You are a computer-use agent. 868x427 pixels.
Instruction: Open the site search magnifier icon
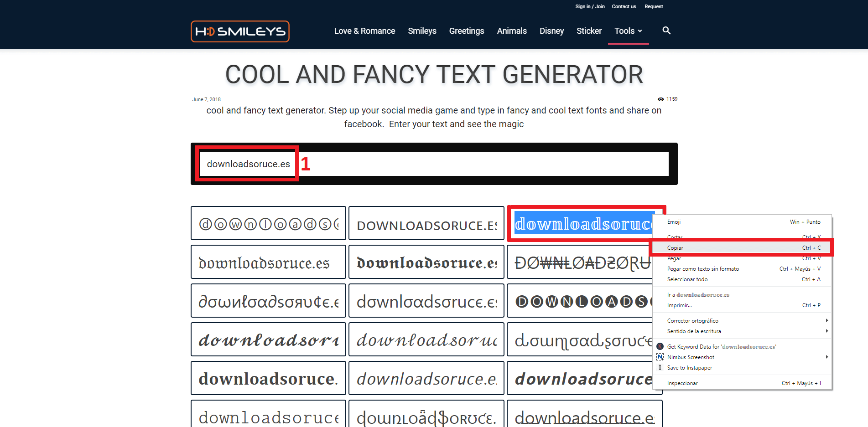point(666,31)
